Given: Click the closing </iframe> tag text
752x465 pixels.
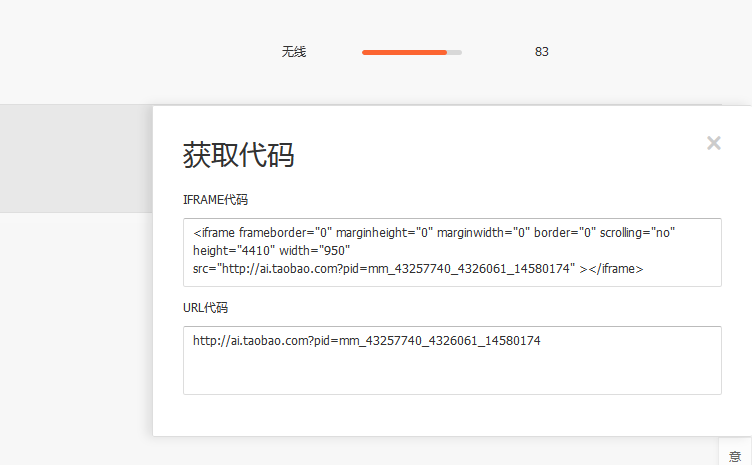Looking at the screenshot, I should 616,269.
